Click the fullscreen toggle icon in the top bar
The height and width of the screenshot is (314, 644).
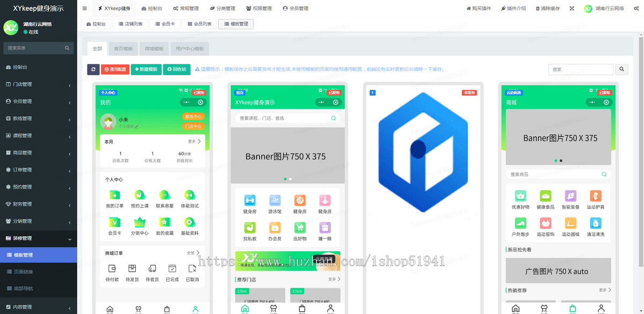pyautogui.click(x=572, y=9)
